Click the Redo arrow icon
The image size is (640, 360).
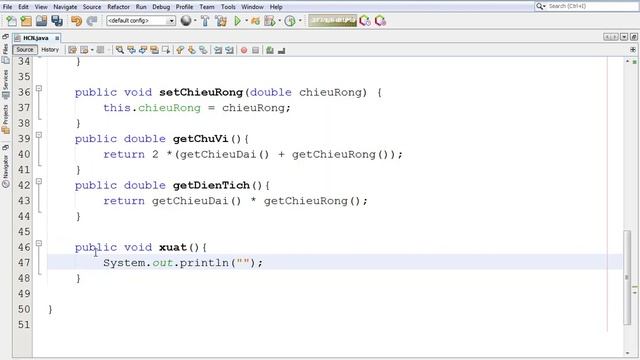[x=92, y=21]
